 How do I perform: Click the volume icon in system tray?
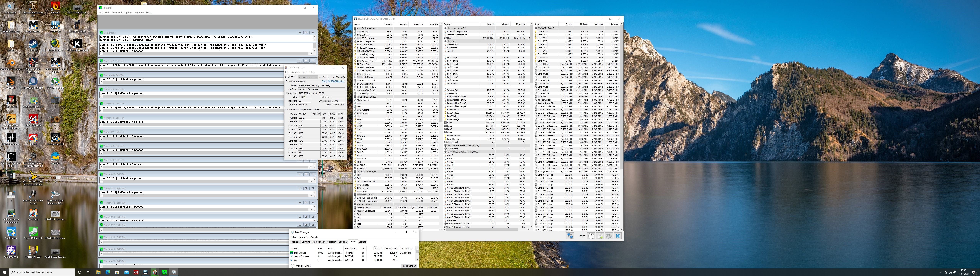[955, 272]
